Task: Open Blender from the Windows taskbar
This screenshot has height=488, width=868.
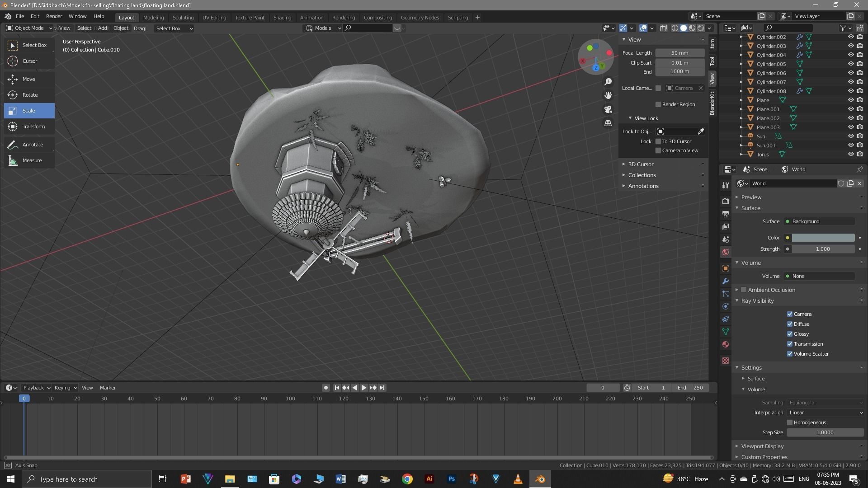Action: pos(540,479)
